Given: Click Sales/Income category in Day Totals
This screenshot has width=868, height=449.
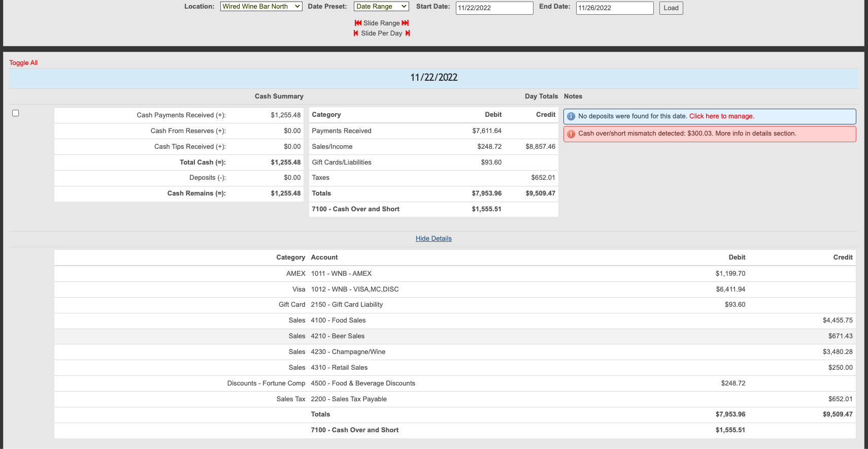Looking at the screenshot, I should point(332,147).
